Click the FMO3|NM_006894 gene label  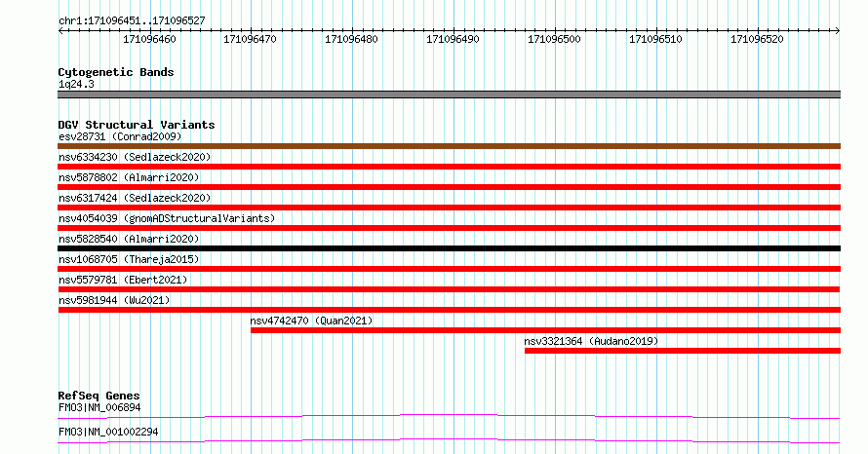[99, 407]
